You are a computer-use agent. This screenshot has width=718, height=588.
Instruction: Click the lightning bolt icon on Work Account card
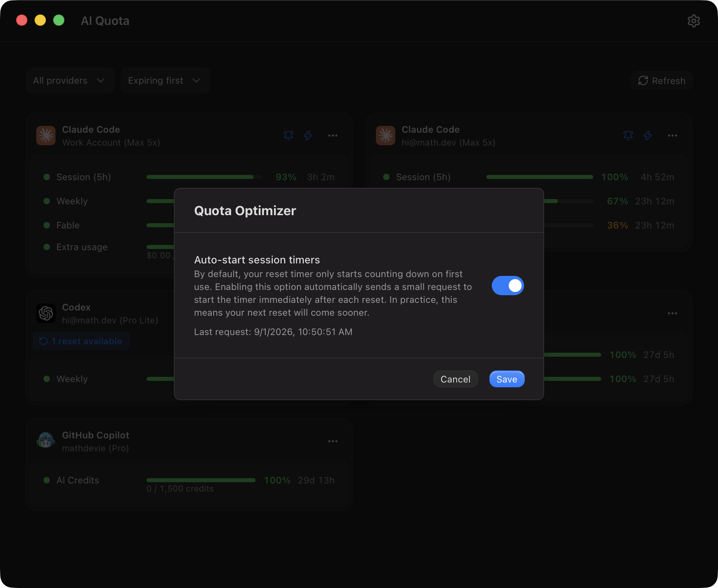pos(308,136)
